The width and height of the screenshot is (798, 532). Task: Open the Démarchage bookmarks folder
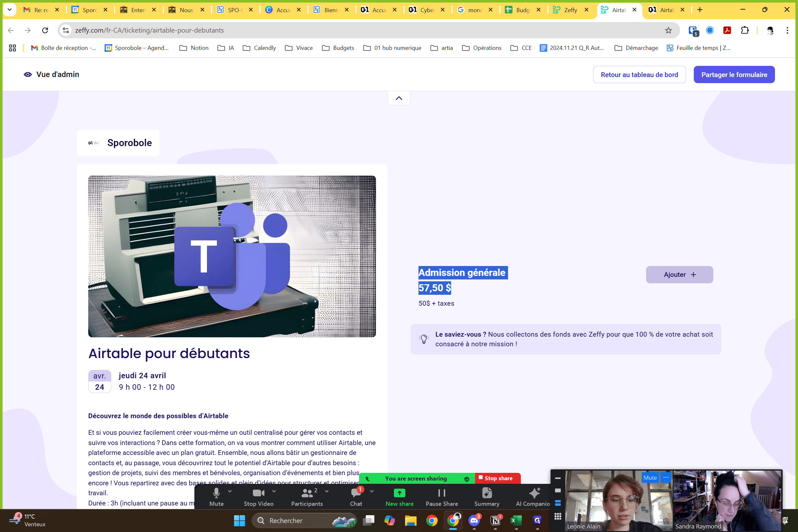point(636,48)
